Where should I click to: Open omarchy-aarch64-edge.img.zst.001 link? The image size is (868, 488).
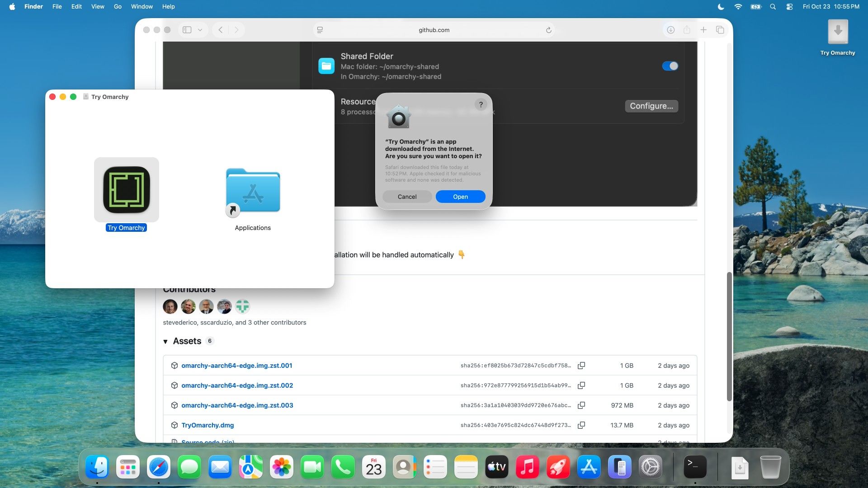tap(237, 366)
